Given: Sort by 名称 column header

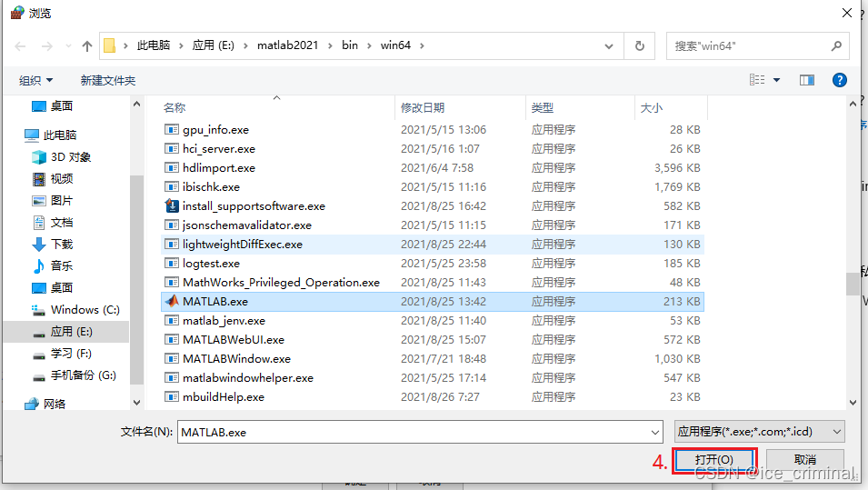Looking at the screenshot, I should pyautogui.click(x=175, y=108).
